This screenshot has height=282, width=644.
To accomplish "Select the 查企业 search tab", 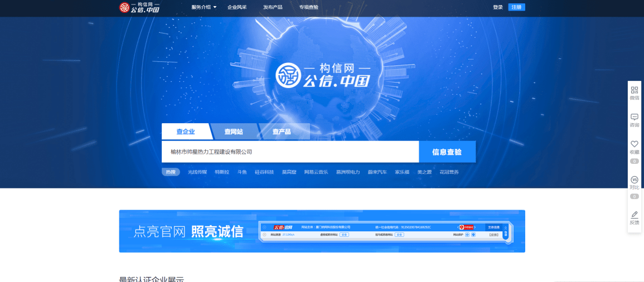I will tap(186, 132).
